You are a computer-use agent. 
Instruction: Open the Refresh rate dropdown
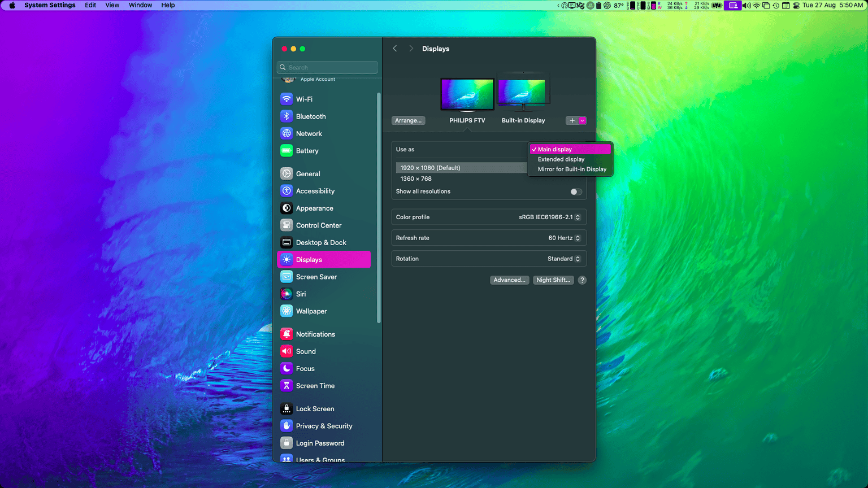[x=564, y=238]
